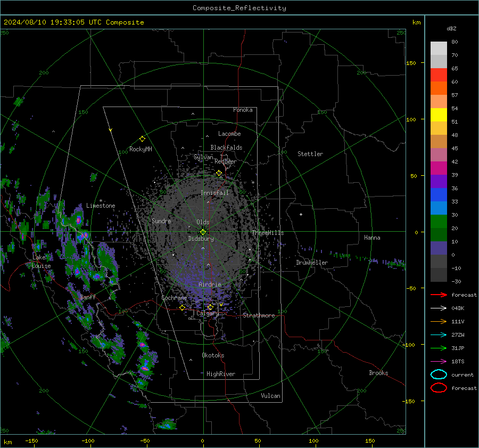Click the Lake Louise label
Viewport: 479px width, 448px height.
click(41, 262)
